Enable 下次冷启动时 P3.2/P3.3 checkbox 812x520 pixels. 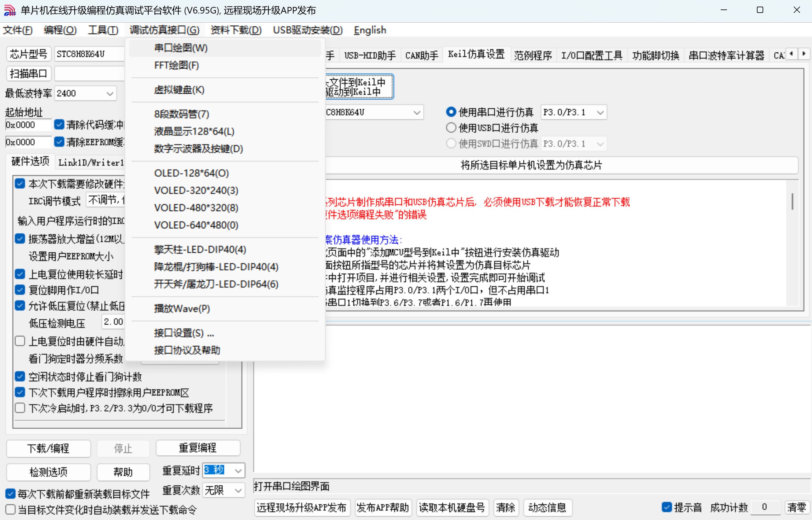(20, 408)
